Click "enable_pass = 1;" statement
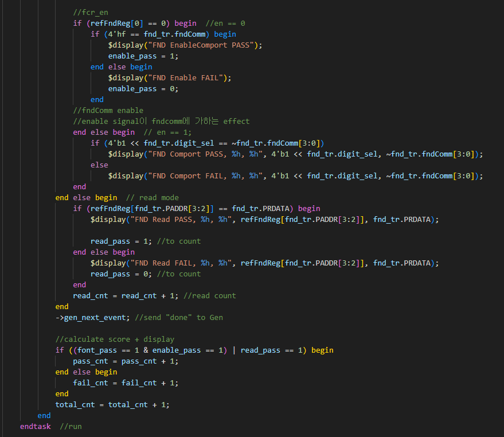Screen dimensions: 504x437 pyautogui.click(x=143, y=56)
